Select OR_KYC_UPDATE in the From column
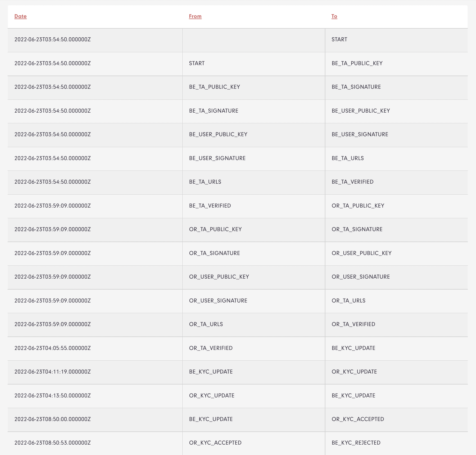 pos(212,395)
